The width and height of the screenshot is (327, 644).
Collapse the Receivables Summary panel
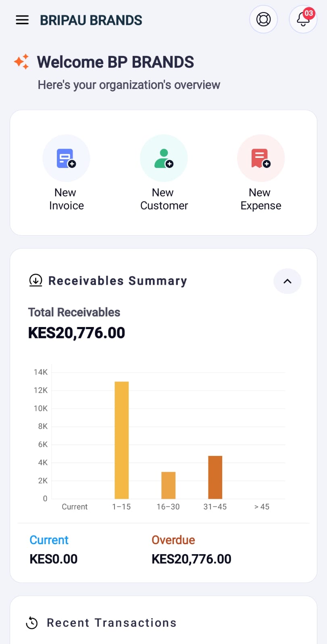287,281
